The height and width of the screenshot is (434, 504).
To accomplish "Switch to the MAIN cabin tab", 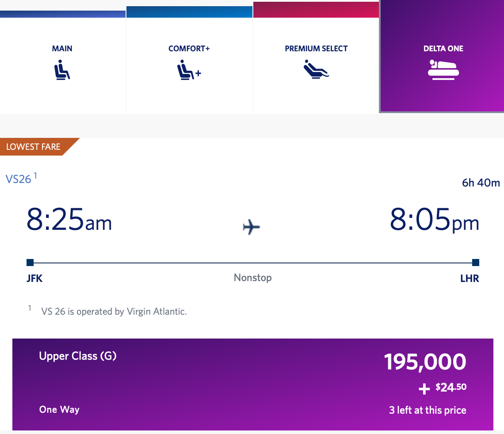I will (63, 57).
